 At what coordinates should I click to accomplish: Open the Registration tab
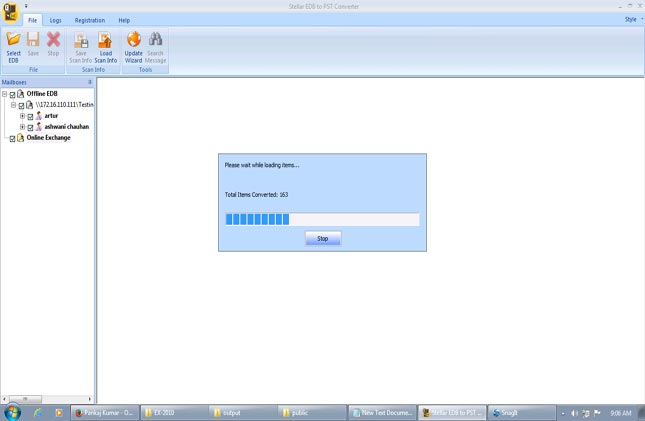(90, 20)
